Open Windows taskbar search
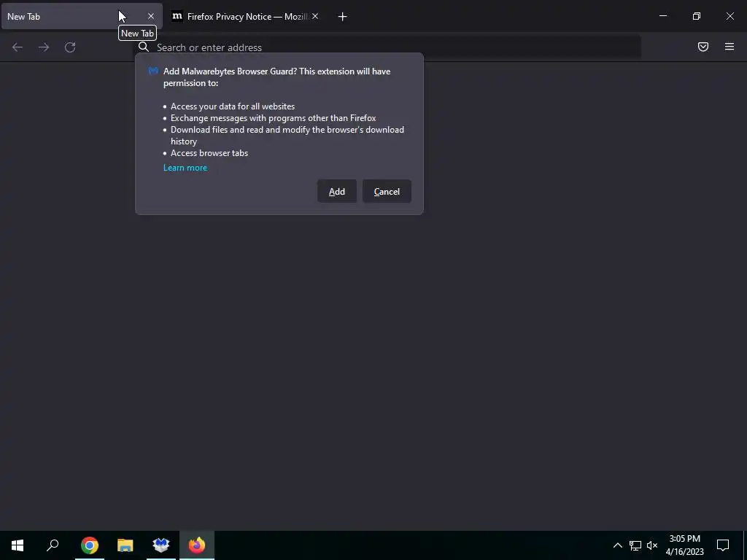Screen dimensions: 747x560 (x=53, y=545)
